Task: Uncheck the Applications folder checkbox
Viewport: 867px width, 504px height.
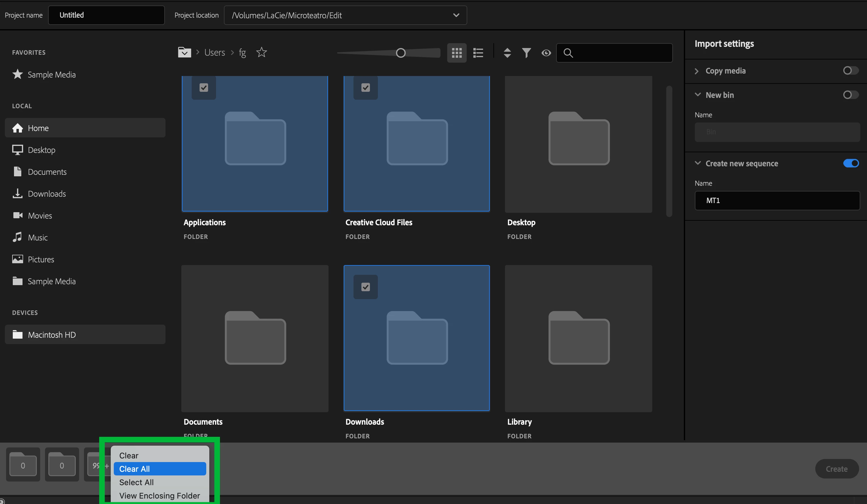Action: click(x=204, y=88)
